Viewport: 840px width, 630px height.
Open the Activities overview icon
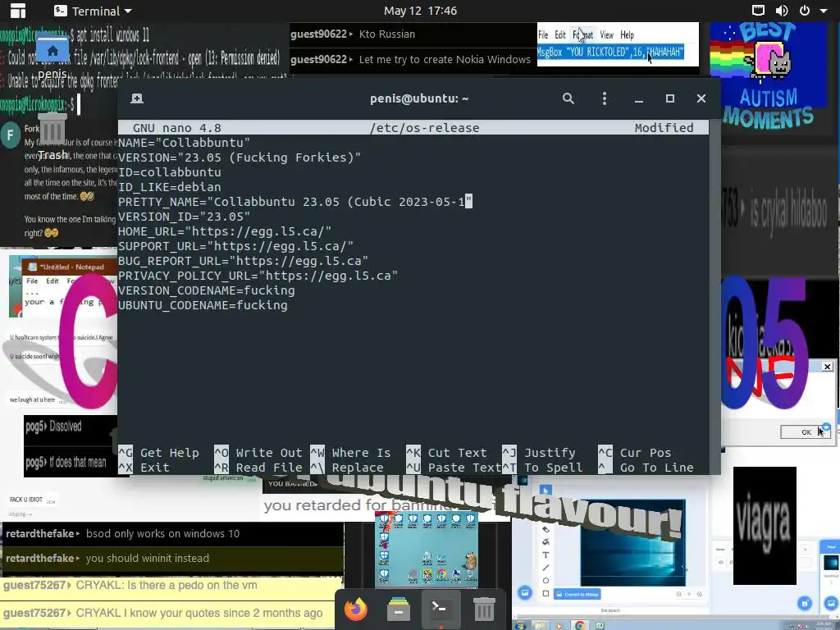[x=18, y=11]
